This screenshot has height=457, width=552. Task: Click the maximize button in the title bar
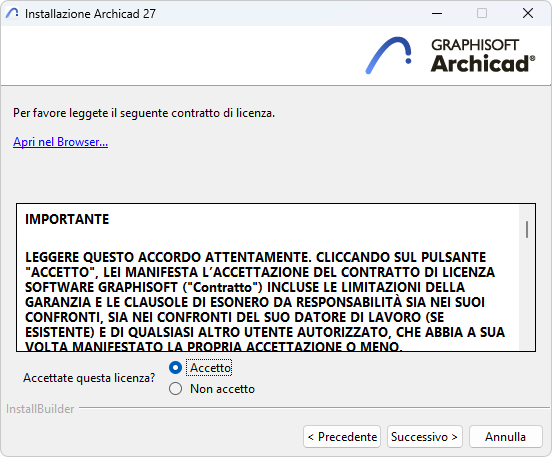pos(482,13)
